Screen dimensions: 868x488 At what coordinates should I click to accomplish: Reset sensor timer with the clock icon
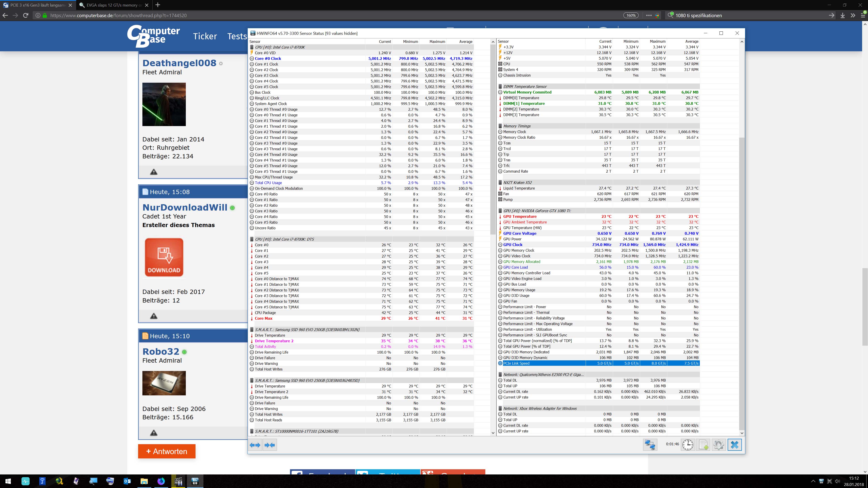pos(688,445)
